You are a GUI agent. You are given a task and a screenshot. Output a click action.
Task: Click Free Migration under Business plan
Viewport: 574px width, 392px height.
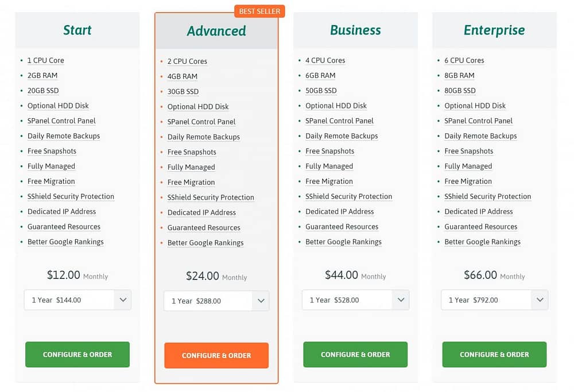click(x=329, y=181)
